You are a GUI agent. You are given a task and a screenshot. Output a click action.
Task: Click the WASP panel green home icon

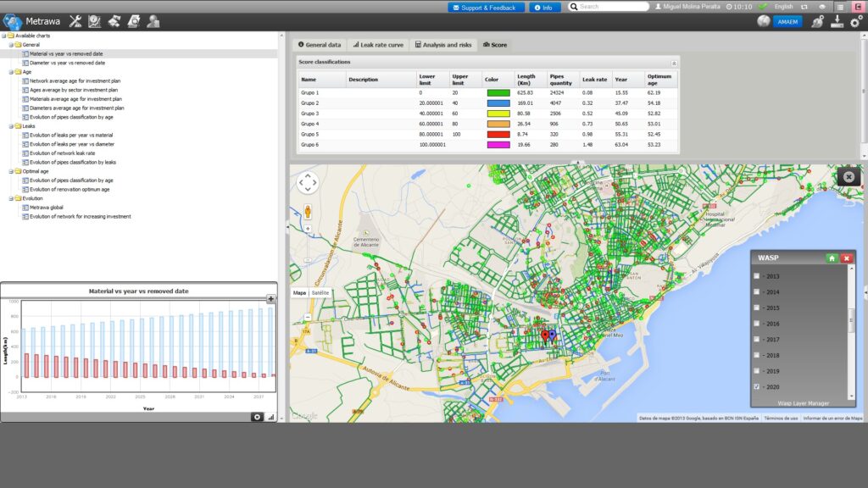click(832, 258)
